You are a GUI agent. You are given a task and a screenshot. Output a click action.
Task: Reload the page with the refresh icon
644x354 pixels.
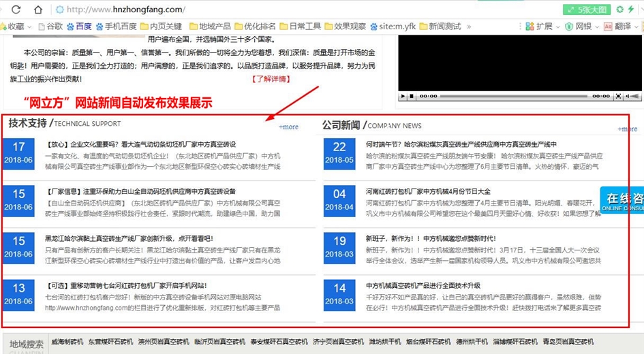tap(16, 9)
